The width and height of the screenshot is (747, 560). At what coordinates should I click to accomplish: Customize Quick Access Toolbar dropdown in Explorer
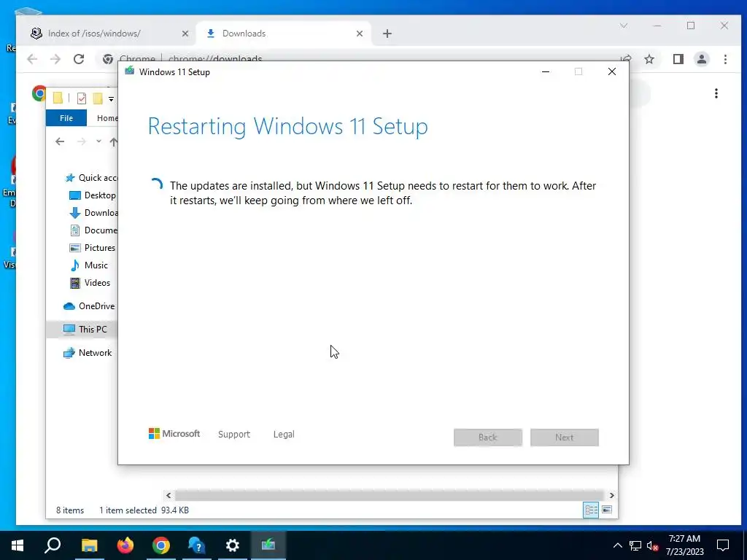click(x=111, y=99)
